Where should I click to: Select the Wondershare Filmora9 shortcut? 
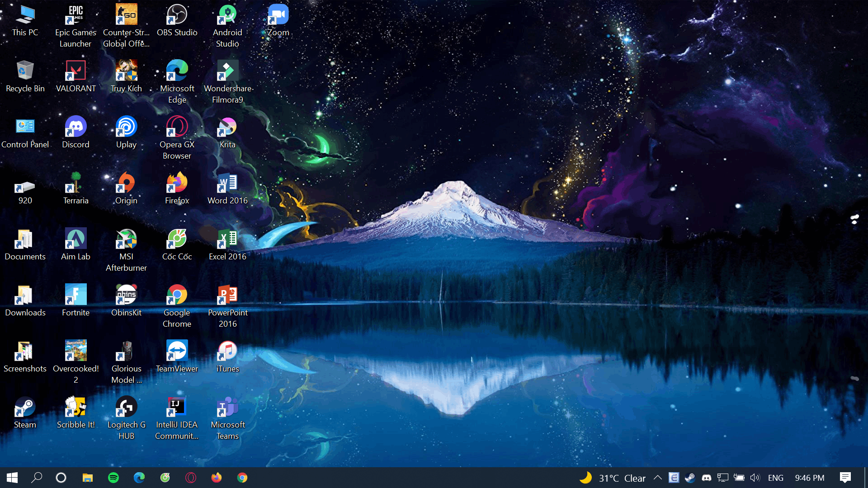pos(227,82)
